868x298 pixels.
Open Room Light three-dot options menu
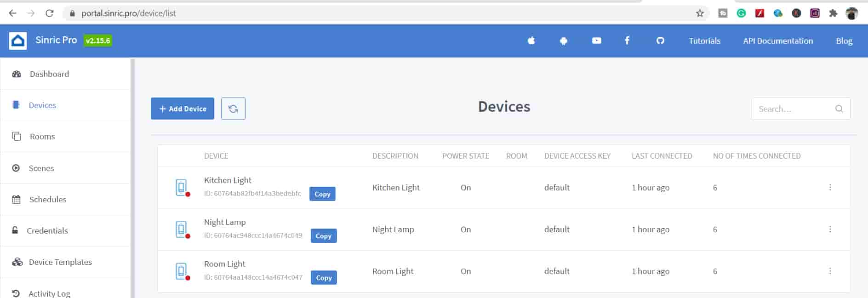[830, 271]
